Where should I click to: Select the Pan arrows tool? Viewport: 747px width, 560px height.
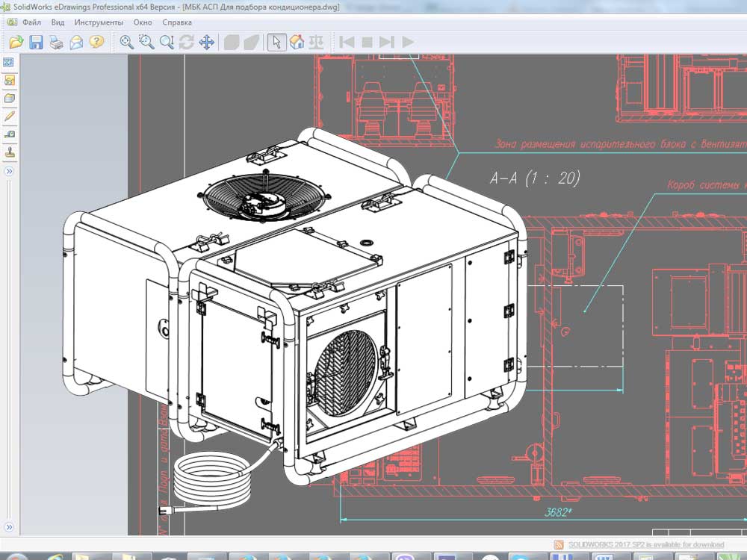pos(207,42)
